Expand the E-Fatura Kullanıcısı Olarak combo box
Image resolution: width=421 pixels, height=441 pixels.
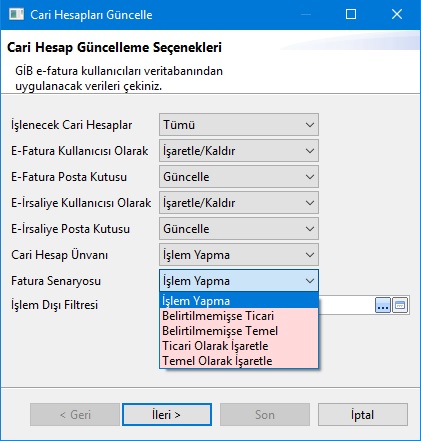(x=239, y=151)
